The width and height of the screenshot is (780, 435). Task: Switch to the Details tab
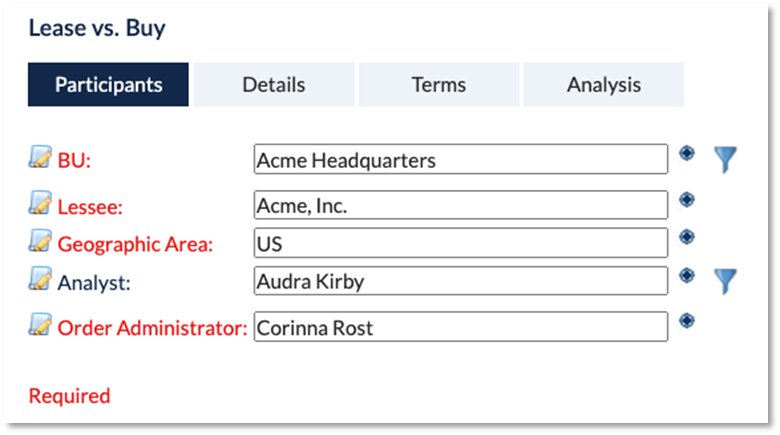pos(274,85)
